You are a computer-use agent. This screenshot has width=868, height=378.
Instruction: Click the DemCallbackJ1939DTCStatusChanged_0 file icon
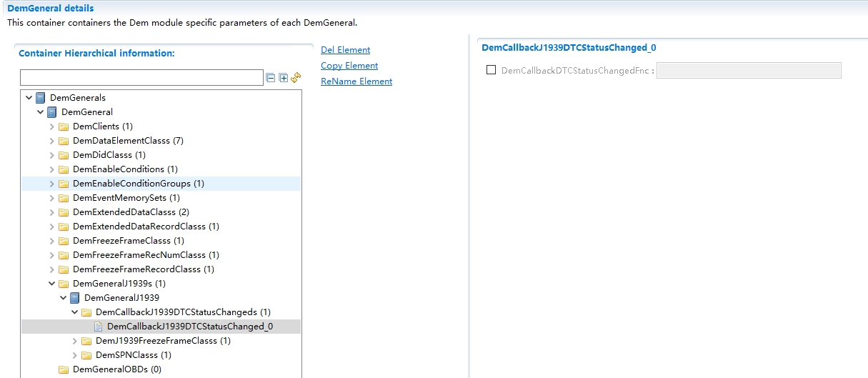[x=99, y=327]
